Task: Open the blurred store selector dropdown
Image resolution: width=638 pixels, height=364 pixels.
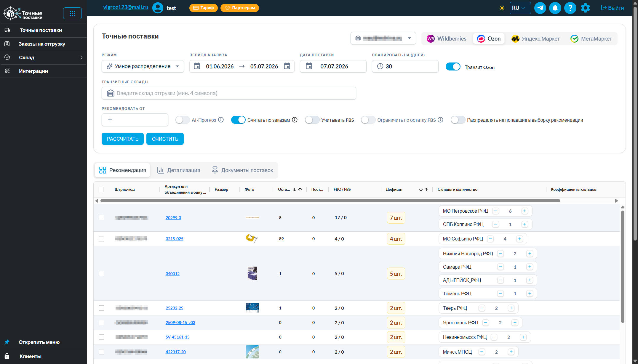Action: click(383, 38)
